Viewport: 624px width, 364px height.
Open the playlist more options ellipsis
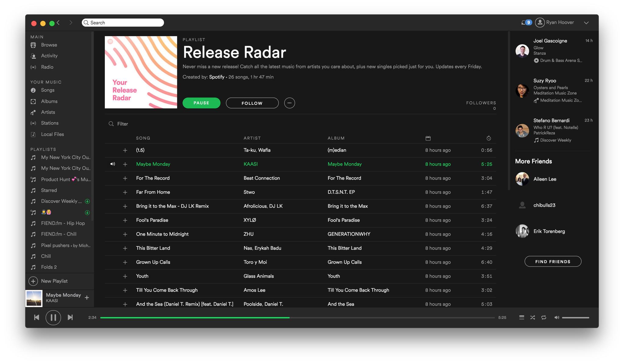tap(289, 103)
